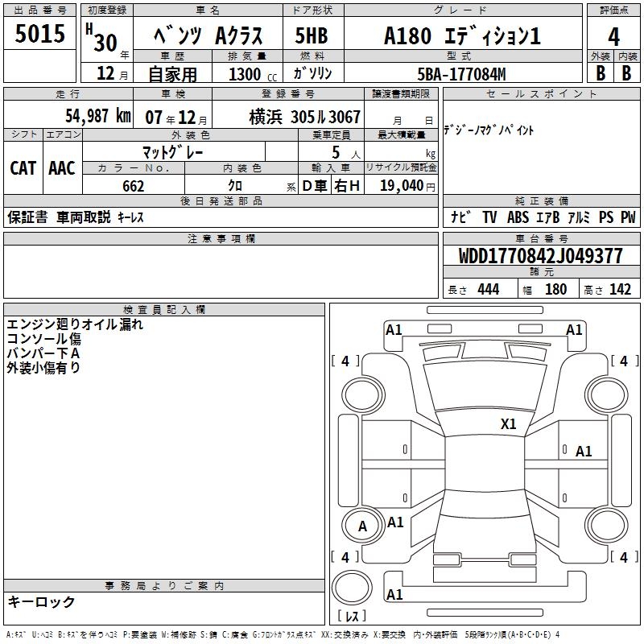This screenshot has height=644, width=644.
Task: Click 5 人 seating capacity value
Action: (x=345, y=153)
